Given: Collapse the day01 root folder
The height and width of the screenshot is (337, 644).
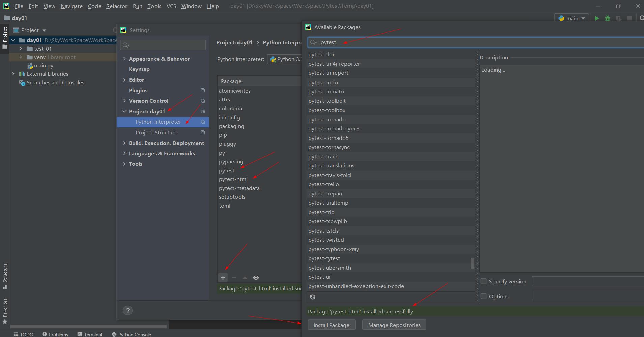Looking at the screenshot, I should tap(13, 40).
